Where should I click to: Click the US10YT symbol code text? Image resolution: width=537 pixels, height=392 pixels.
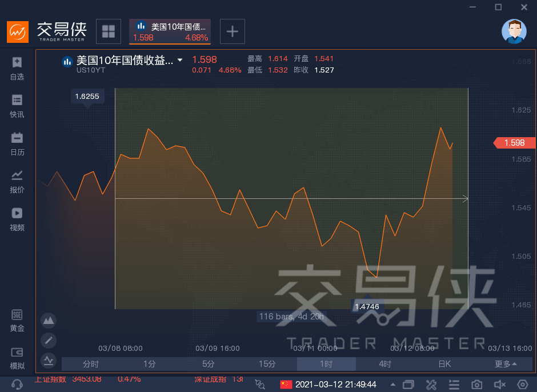click(91, 70)
